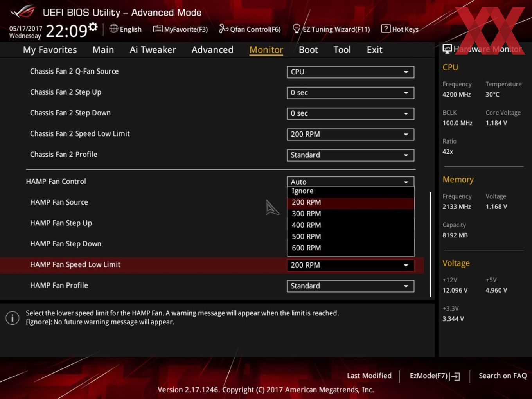The height and width of the screenshot is (399, 532).
Task: Click the +3.3V 3.344 V reading
Action: coord(453,319)
